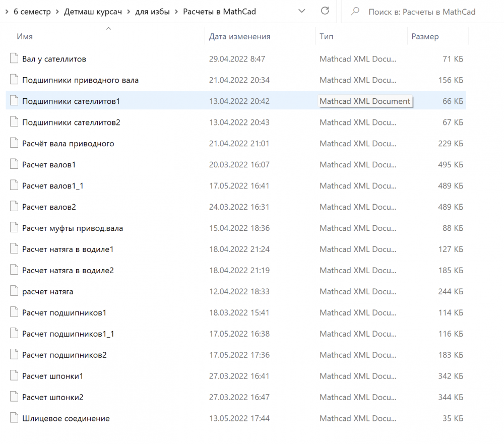504x444 pixels.
Task: Go to 6 семестр breadcrumb folder
Action: point(31,12)
